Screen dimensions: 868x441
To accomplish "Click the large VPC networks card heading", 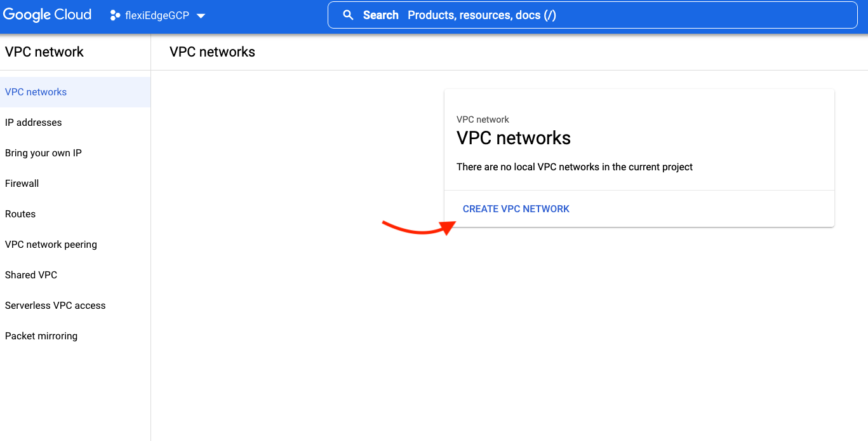I will point(513,138).
